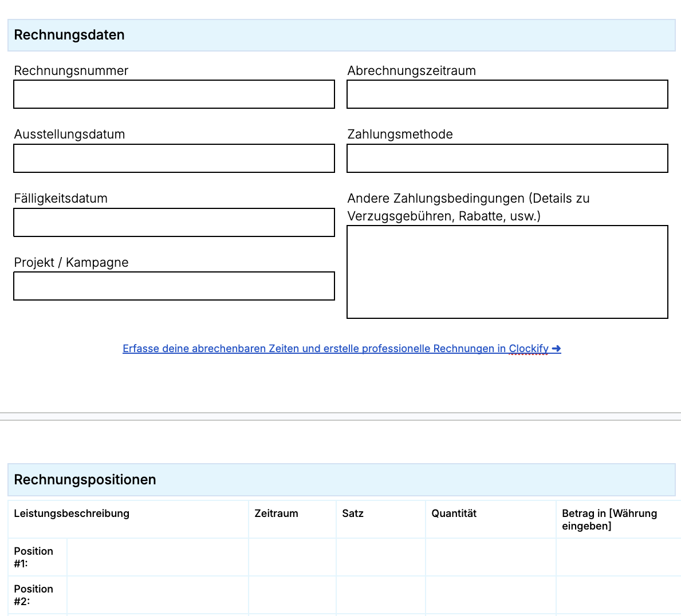Click the Projekt / Kampagne input box

[174, 286]
